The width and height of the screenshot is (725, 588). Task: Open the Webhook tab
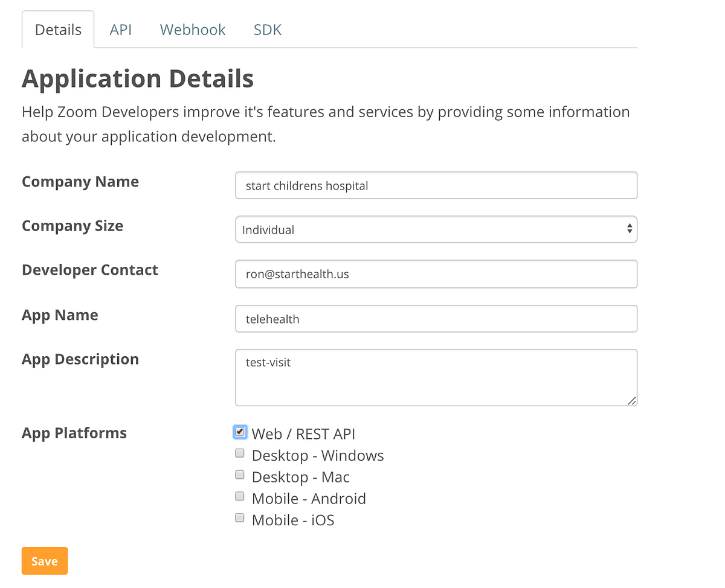[192, 30]
